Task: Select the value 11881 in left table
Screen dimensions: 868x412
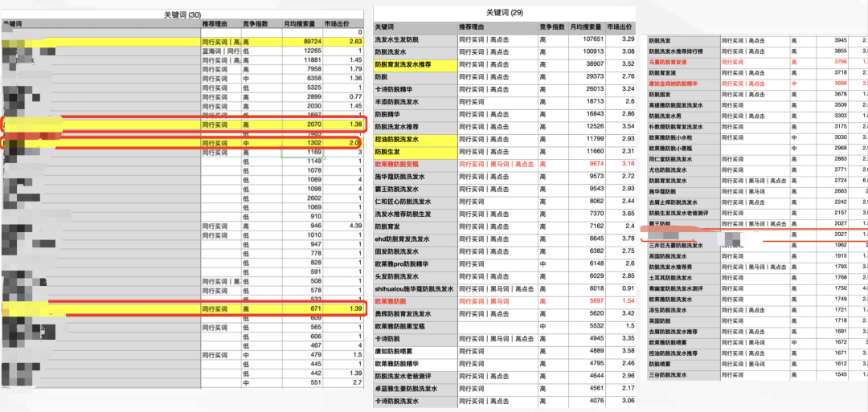Action: point(312,59)
